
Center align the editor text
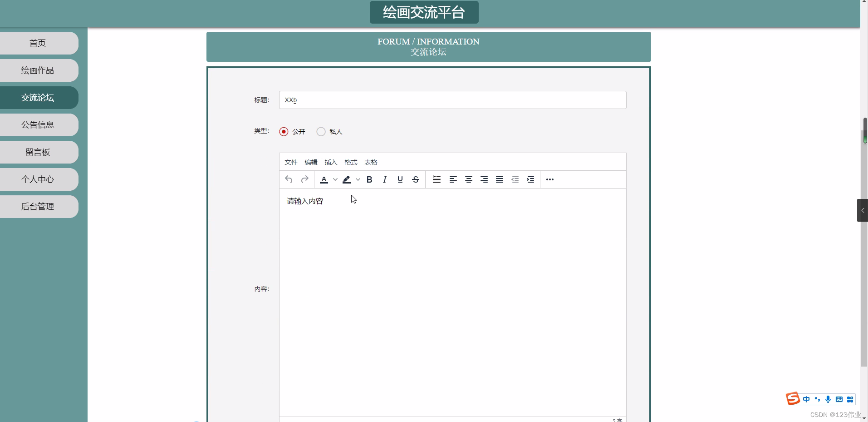coord(469,179)
